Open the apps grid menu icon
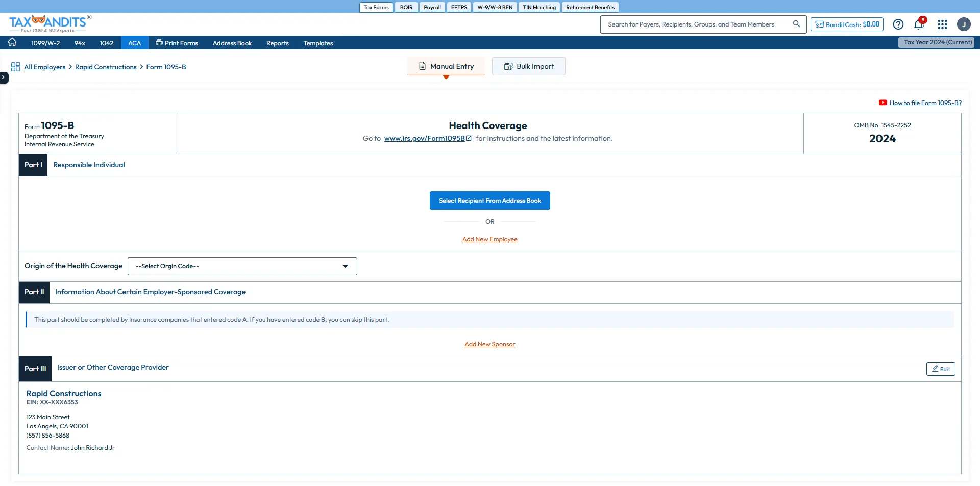The image size is (980, 486). [x=942, y=24]
